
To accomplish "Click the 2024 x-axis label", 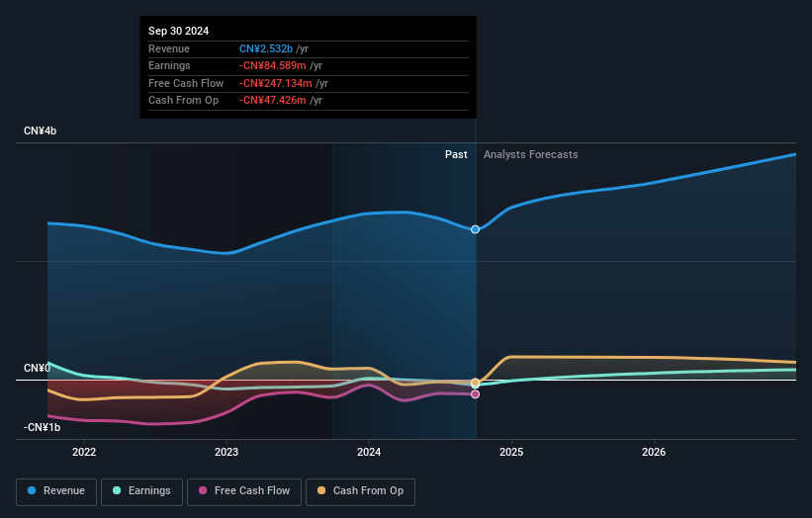I will (x=369, y=452).
